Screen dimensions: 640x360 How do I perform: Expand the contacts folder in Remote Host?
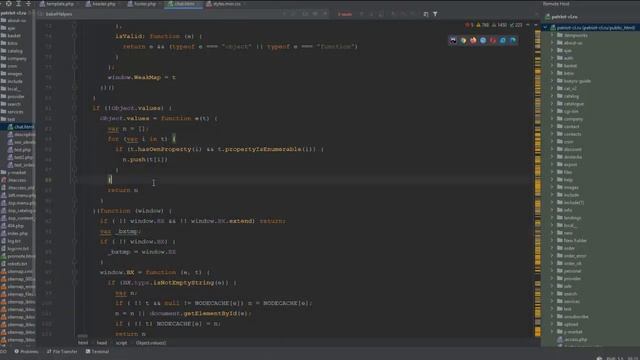[x=553, y=134]
